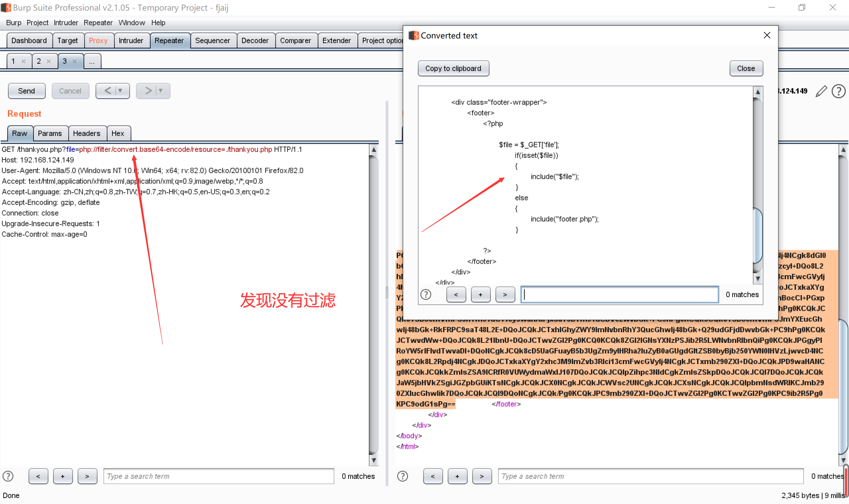
Task: Close the Converted text dialog with X
Action: [x=767, y=35]
